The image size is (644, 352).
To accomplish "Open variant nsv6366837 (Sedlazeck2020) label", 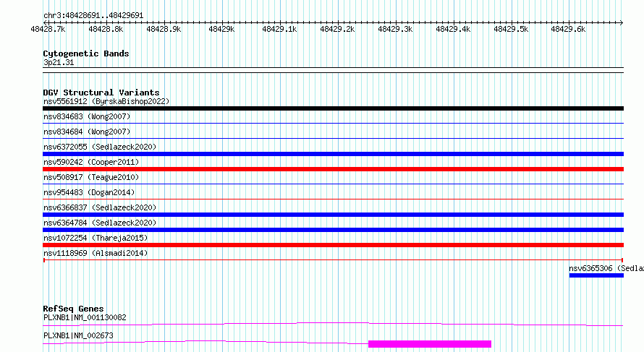I will pyautogui.click(x=100, y=207).
